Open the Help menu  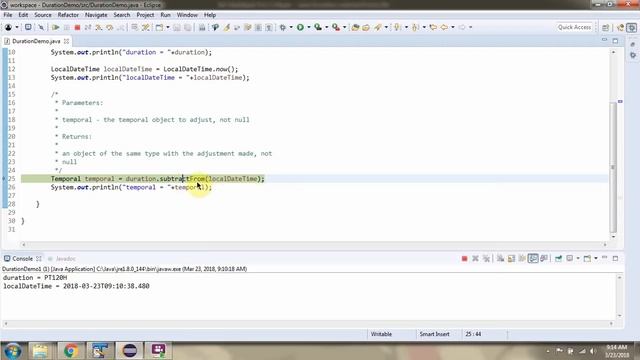210,15
